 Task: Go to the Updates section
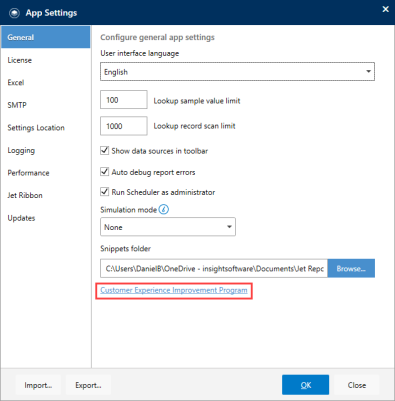(21, 218)
